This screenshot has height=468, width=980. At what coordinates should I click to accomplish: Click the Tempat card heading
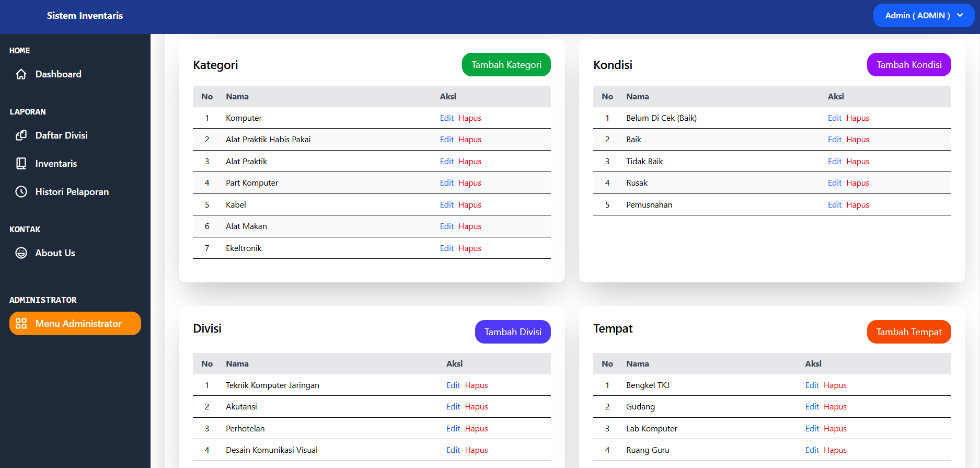[613, 328]
